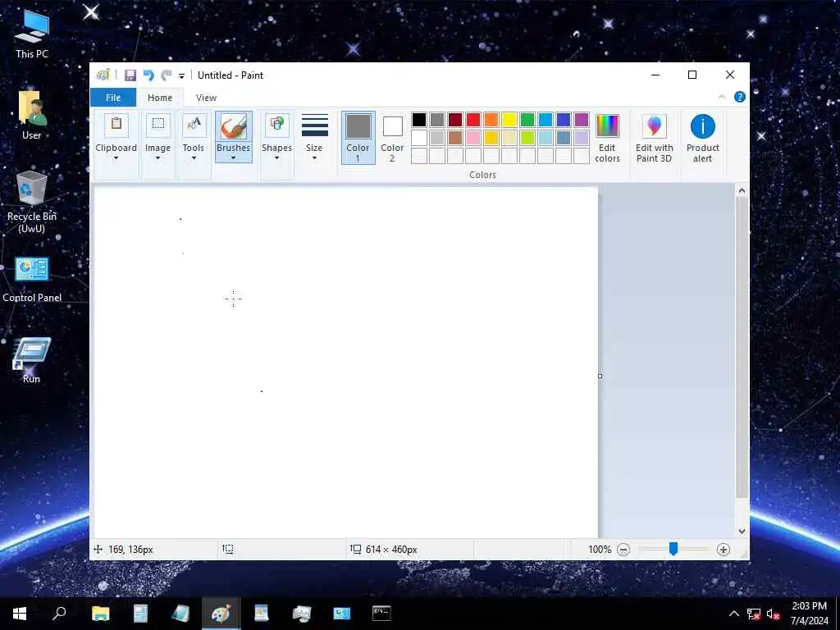840x630 pixels.
Task: Click the Recycle Bin (UwU) desktop icon
Action: (x=32, y=203)
